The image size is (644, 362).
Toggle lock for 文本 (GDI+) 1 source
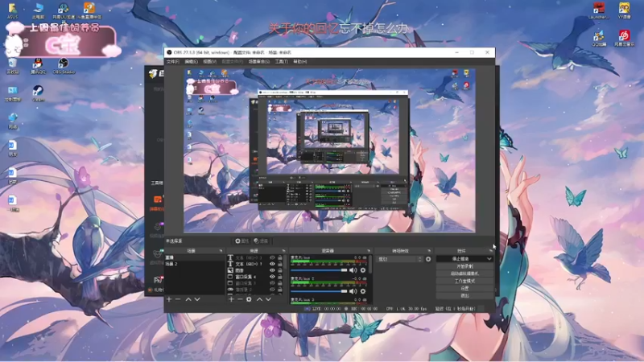pos(280,264)
